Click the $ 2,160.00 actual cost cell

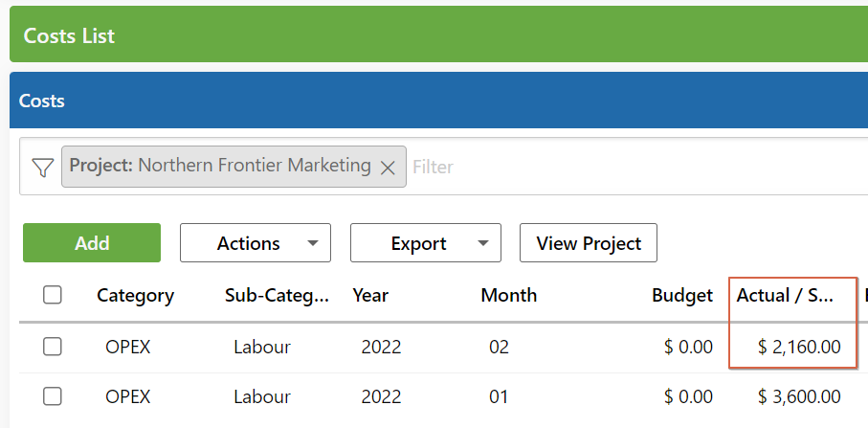point(799,348)
